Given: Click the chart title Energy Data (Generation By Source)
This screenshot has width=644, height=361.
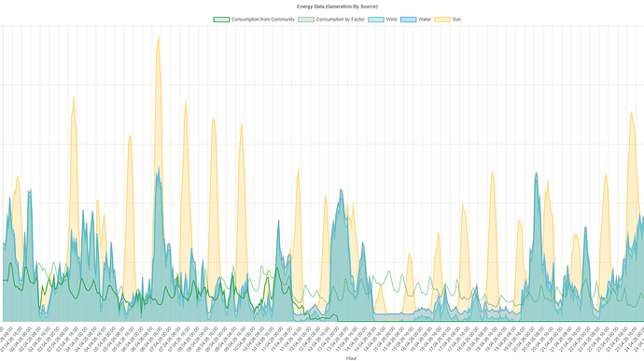Looking at the screenshot, I should [337, 7].
